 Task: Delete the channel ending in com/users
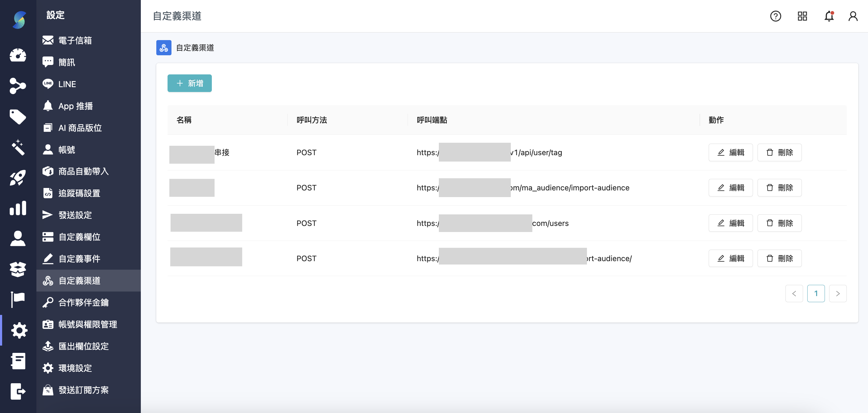coord(779,223)
